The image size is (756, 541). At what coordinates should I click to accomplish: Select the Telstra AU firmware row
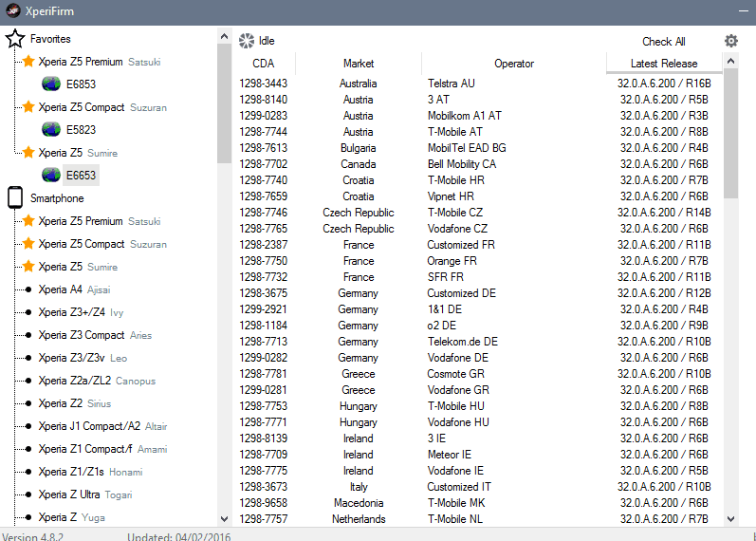(x=478, y=83)
